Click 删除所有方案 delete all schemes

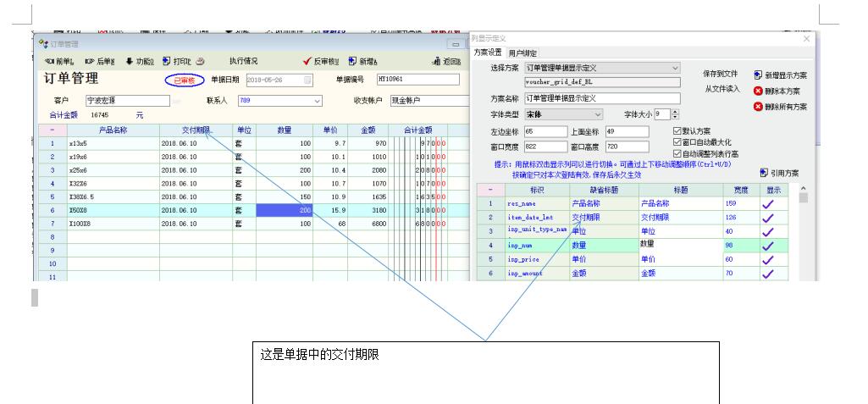point(758,107)
